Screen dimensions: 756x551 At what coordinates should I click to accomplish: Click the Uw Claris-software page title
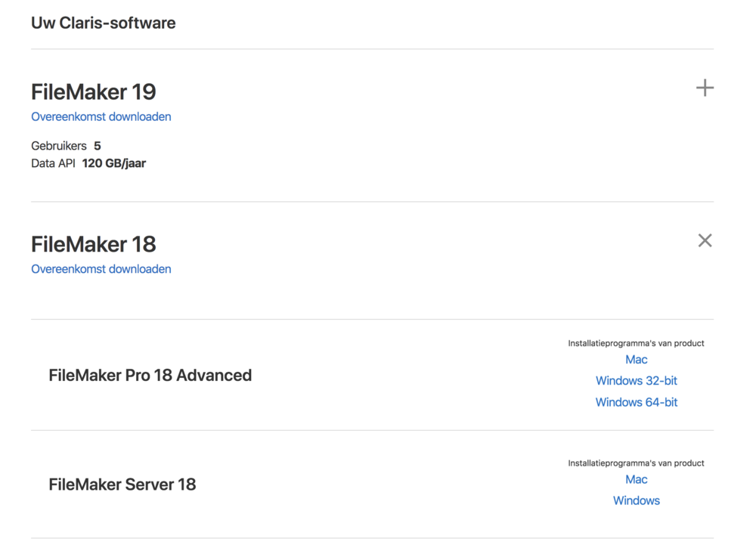click(x=103, y=23)
